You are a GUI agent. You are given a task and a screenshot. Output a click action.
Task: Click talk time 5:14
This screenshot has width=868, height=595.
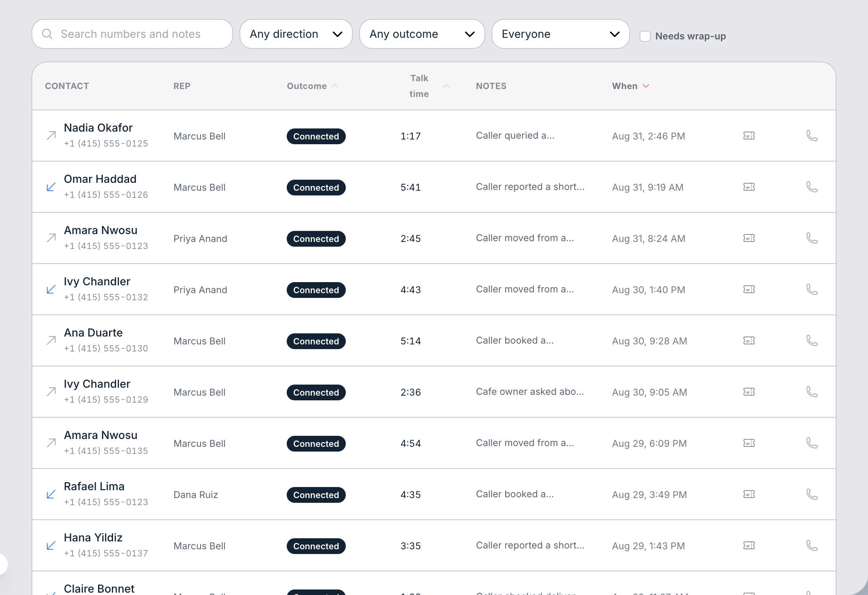[x=410, y=341]
